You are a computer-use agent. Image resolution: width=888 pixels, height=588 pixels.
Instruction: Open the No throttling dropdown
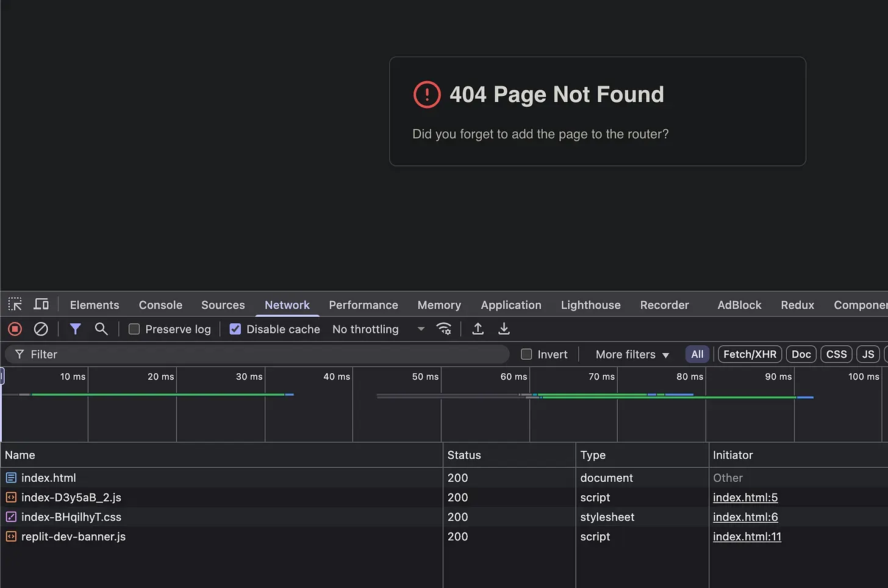click(x=378, y=329)
